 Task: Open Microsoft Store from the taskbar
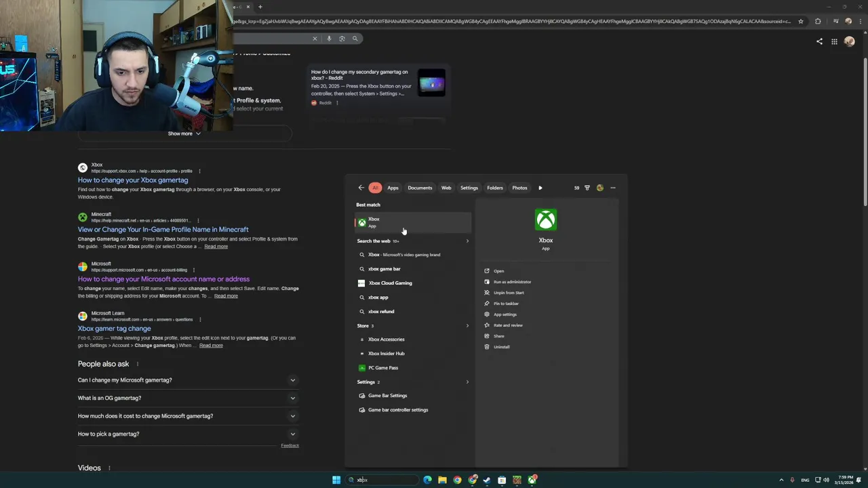tap(502, 480)
